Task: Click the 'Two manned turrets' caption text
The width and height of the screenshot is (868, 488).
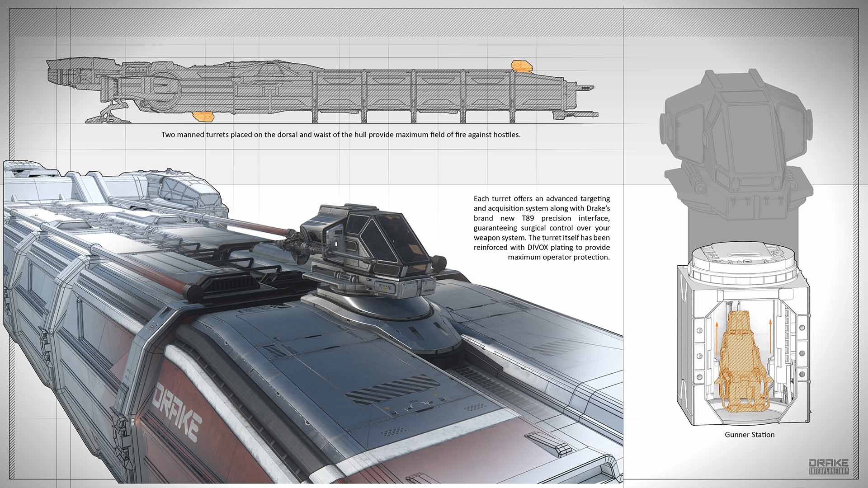Action: pos(341,135)
